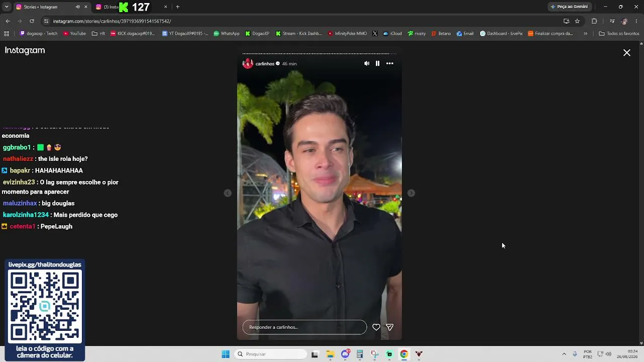
Task: Open the iCloud bookmark
Action: pyautogui.click(x=392, y=34)
